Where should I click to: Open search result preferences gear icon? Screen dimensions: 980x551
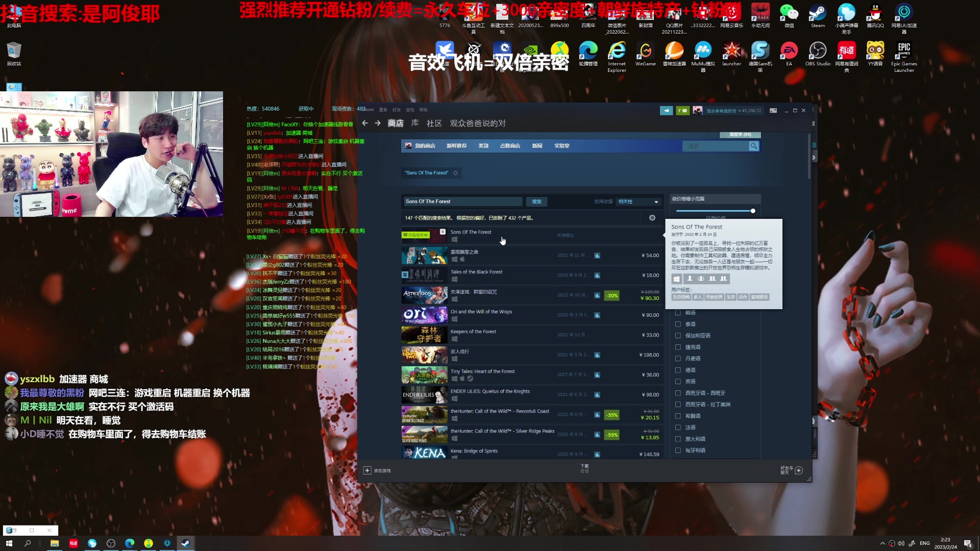click(652, 218)
